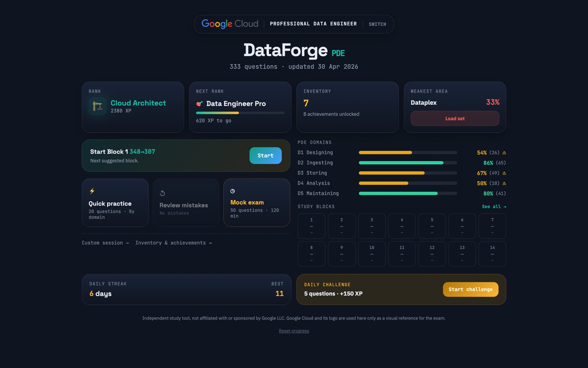Click the 'D4 Analysis' domain label
Screen dimensions: 588x368
314,183
